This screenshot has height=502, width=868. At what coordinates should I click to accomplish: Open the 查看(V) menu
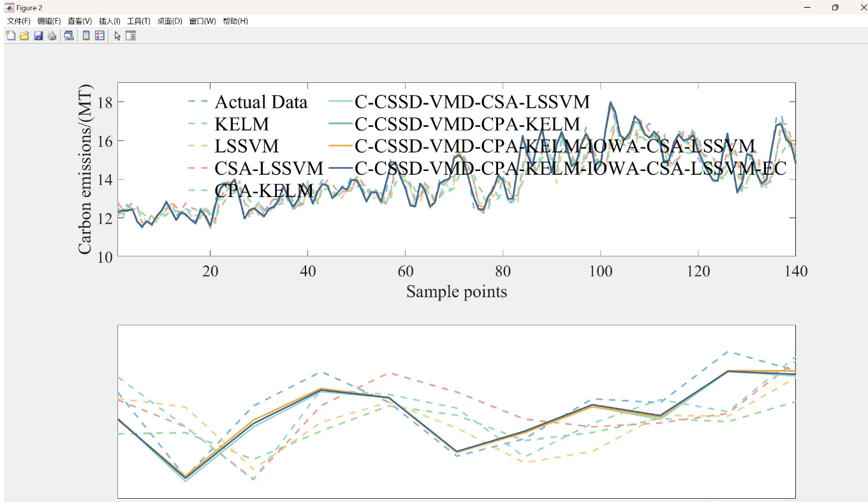coord(80,21)
